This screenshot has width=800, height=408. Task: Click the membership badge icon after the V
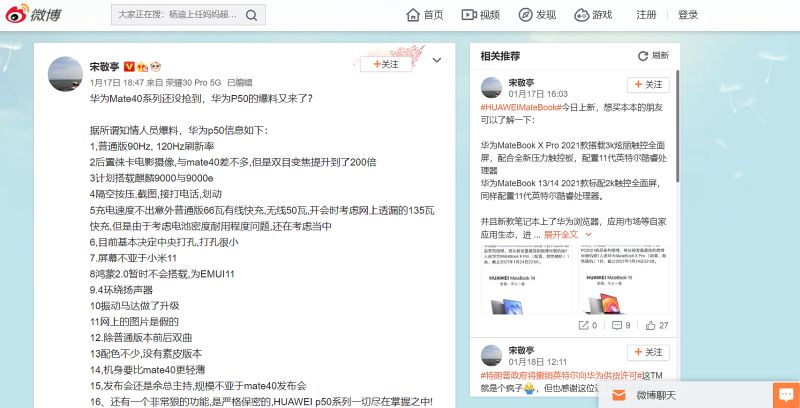pyautogui.click(x=142, y=66)
